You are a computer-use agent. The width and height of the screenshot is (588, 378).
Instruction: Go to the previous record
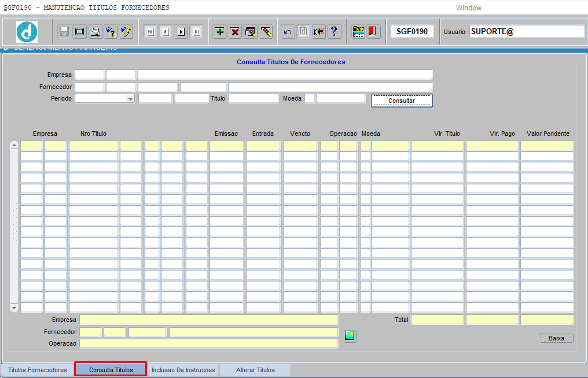(166, 32)
